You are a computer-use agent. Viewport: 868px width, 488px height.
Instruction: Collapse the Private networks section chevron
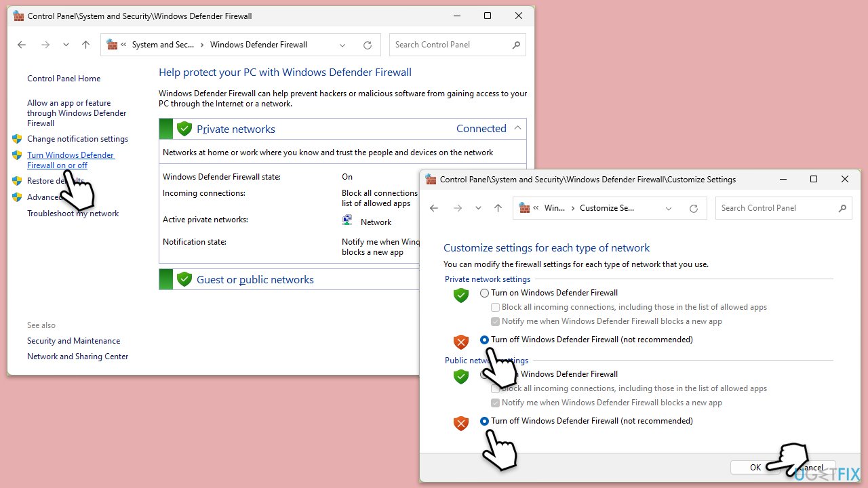[x=517, y=128]
